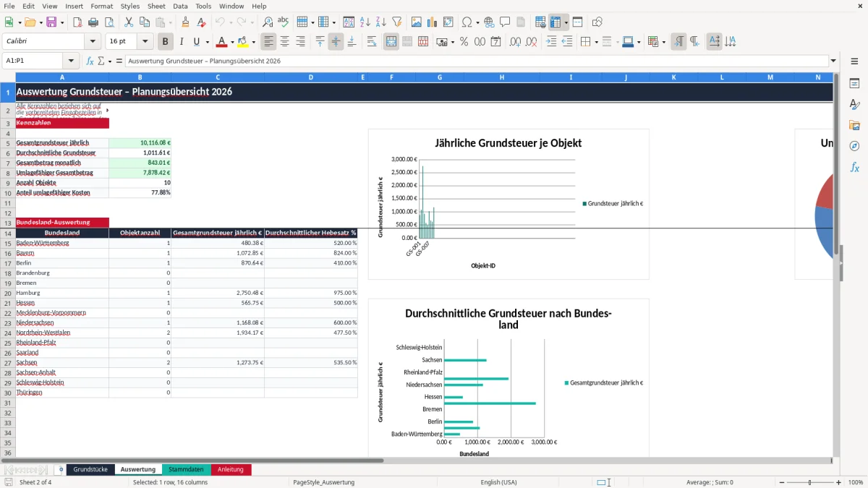This screenshot has height=488, width=868.
Task: Click zoom out minus button
Action: (781, 482)
